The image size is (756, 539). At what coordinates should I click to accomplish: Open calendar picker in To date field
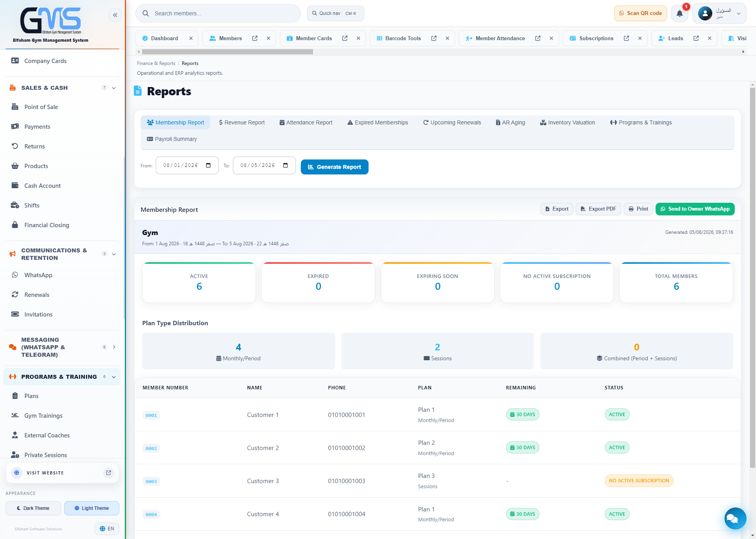click(x=285, y=165)
